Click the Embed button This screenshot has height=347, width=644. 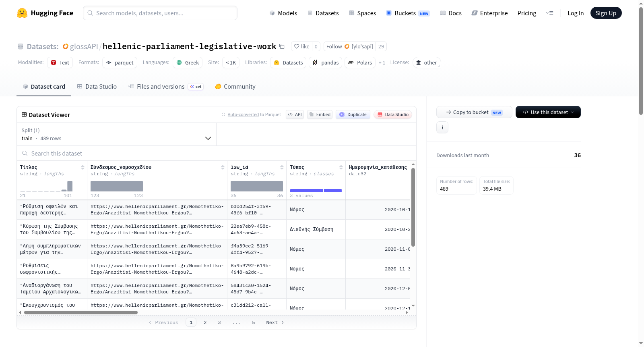tap(320, 114)
